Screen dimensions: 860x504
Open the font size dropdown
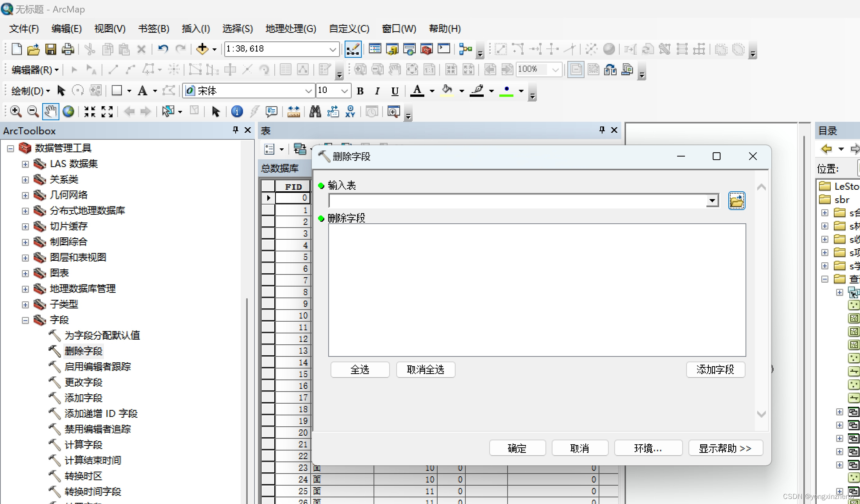click(x=344, y=91)
